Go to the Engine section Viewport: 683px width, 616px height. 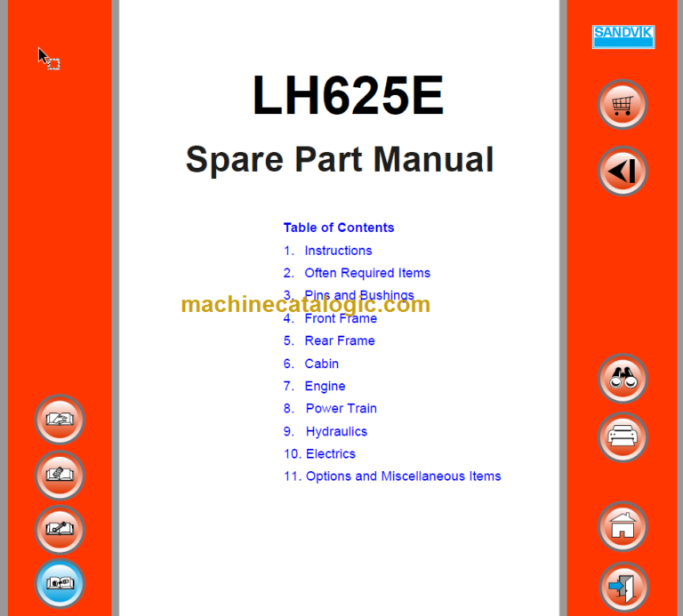tap(314, 386)
